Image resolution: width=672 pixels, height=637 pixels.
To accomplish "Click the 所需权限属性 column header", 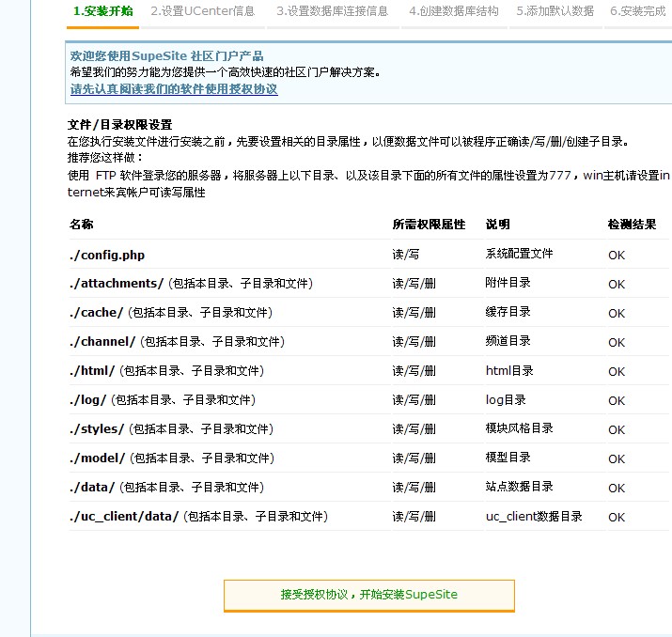I will point(429,224).
